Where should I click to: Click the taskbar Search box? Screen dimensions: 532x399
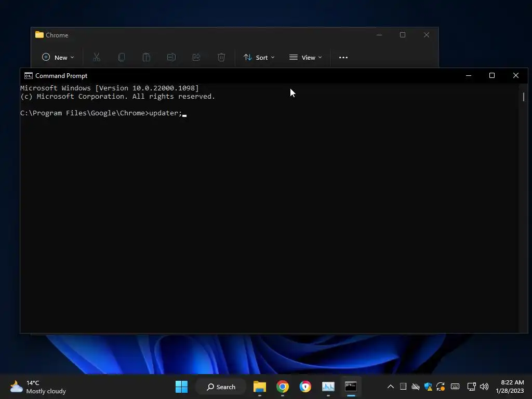pyautogui.click(x=221, y=387)
